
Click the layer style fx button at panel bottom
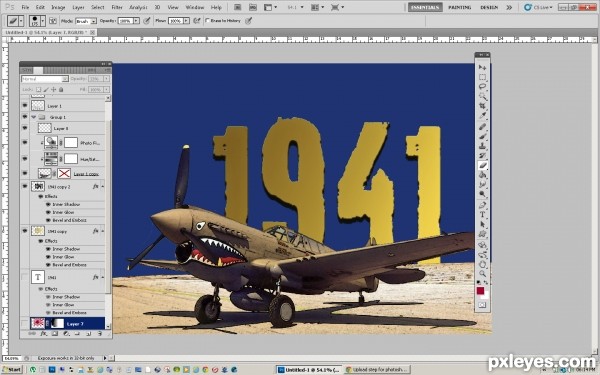pos(43,334)
